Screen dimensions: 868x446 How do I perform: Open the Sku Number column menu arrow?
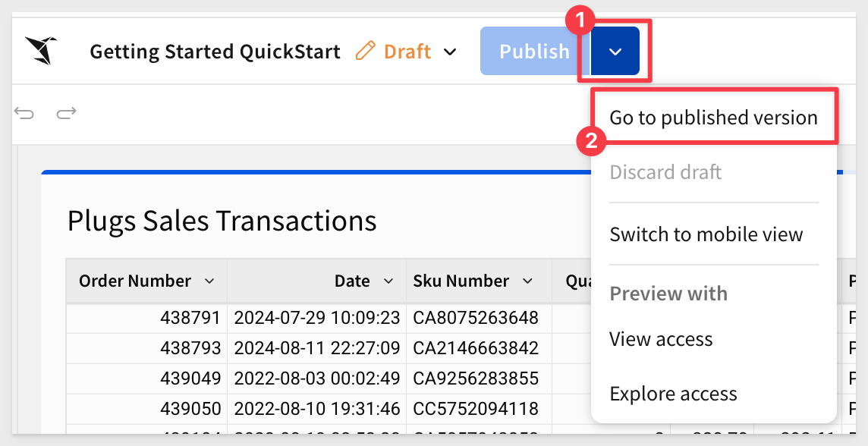527,281
